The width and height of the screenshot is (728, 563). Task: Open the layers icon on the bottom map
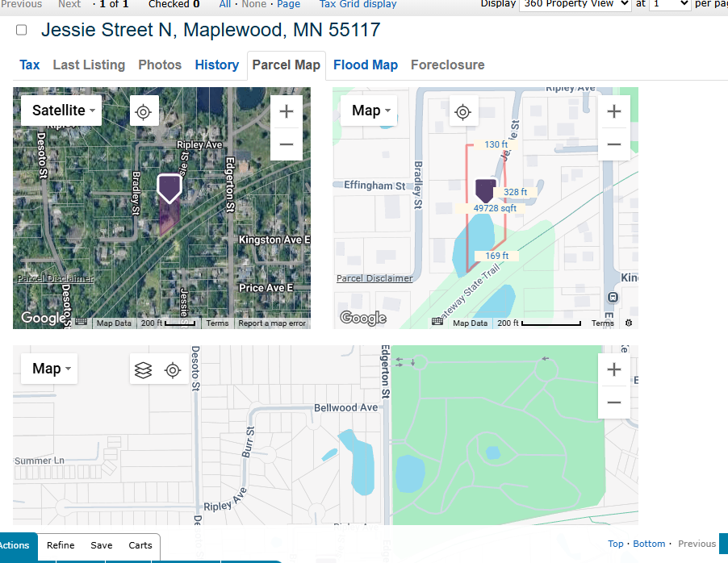click(x=143, y=369)
